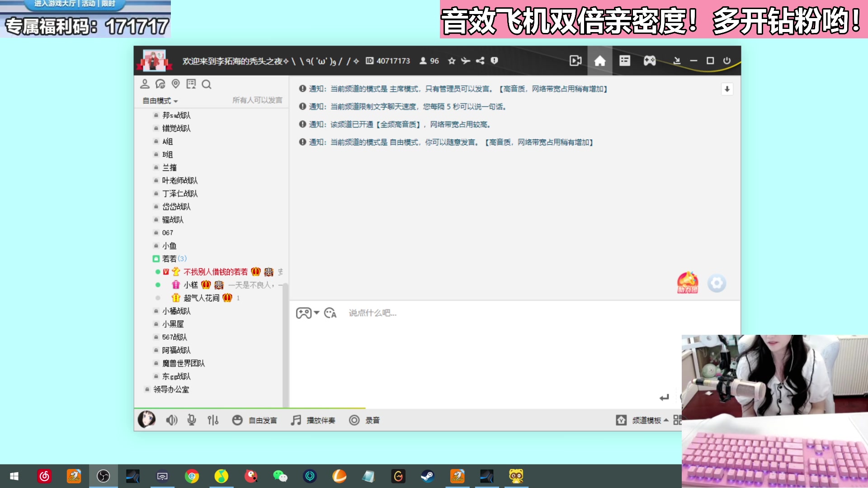Mute the microphone on the bottom toolbar
This screenshot has width=868, height=488.
point(192,420)
